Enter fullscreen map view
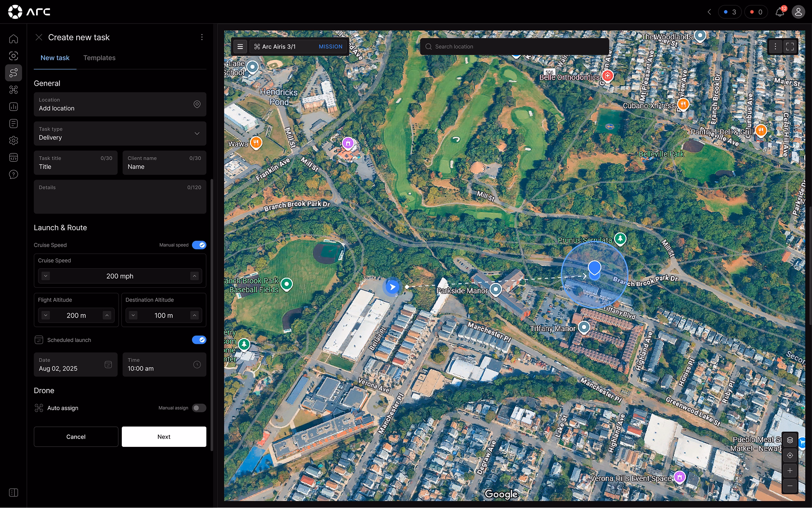This screenshot has height=508, width=812. tap(789, 46)
